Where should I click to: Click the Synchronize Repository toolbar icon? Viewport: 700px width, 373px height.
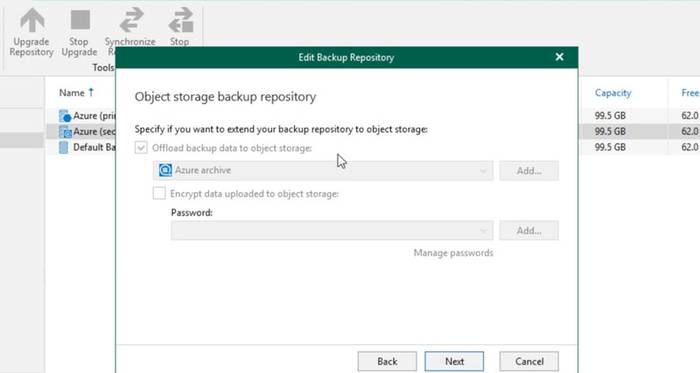[x=131, y=21]
